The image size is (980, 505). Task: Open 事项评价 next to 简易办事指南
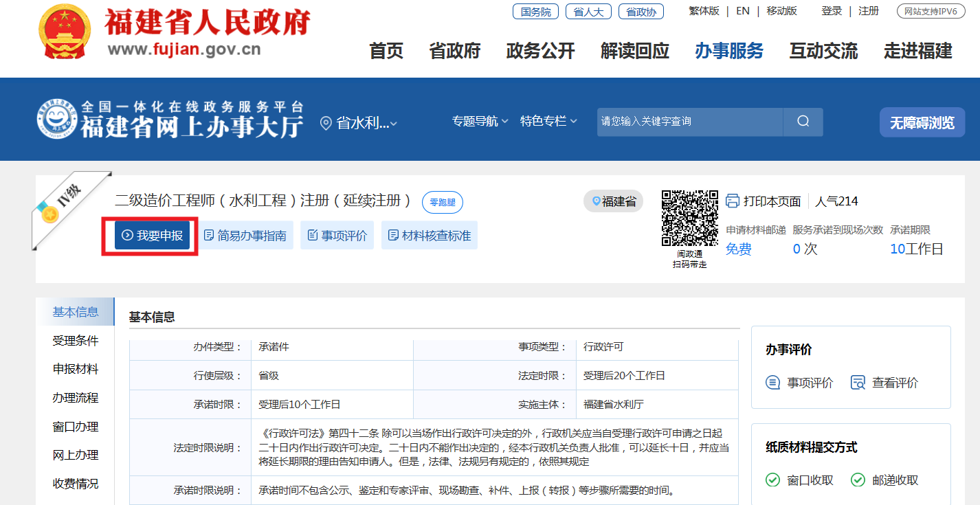coord(337,236)
